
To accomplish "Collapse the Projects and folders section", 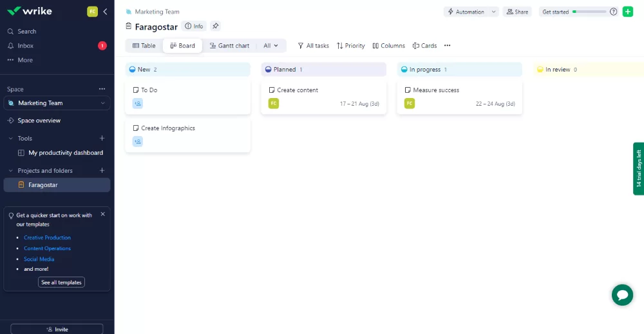I will (11, 171).
